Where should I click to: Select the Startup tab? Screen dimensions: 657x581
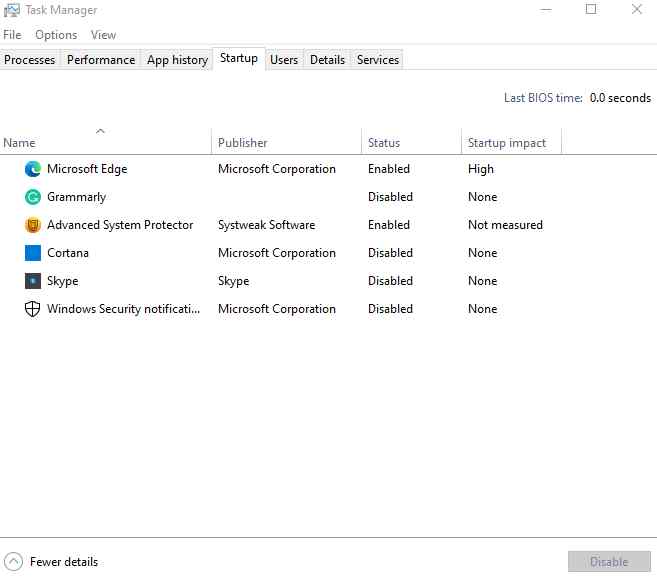[239, 58]
